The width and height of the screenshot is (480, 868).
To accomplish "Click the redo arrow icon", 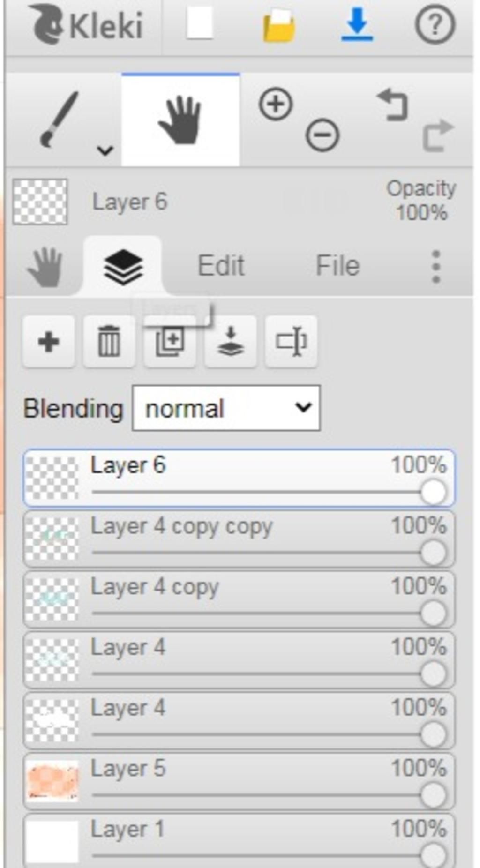I will tap(438, 135).
